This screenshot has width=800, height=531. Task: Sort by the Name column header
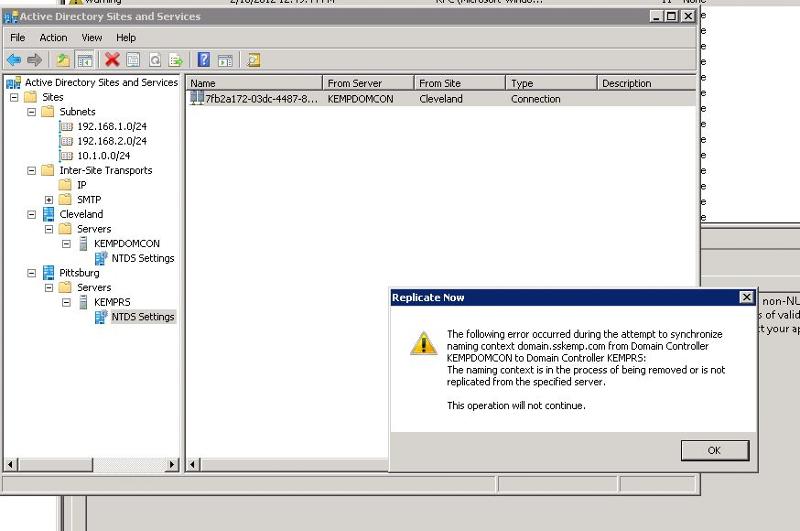click(254, 83)
